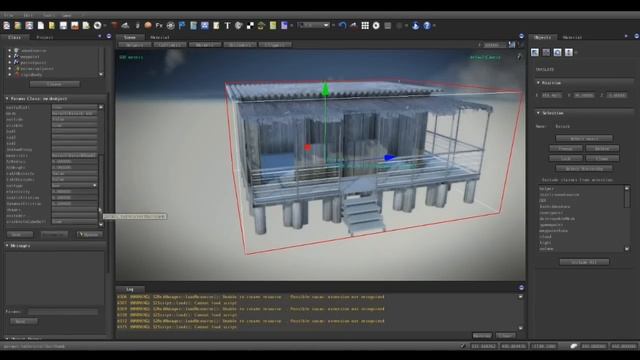Click blue circle icon above the Log panel
Viewport: 640px width, 360px height.
click(521, 288)
